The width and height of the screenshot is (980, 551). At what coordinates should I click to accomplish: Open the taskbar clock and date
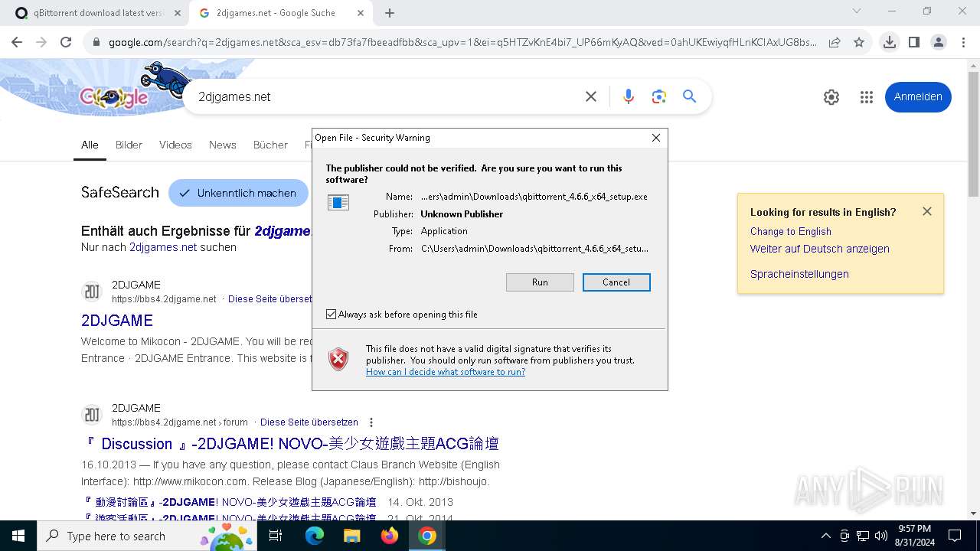pyautogui.click(x=914, y=536)
